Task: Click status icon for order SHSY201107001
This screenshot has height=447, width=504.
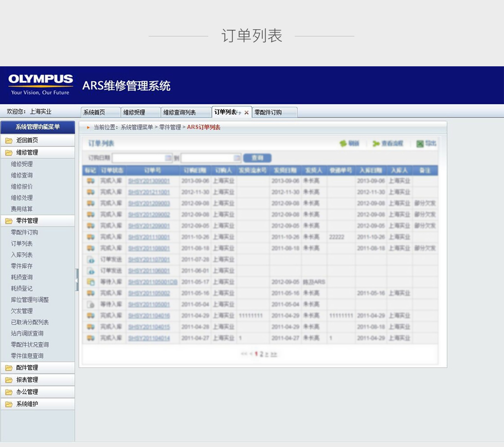Action: point(91,259)
